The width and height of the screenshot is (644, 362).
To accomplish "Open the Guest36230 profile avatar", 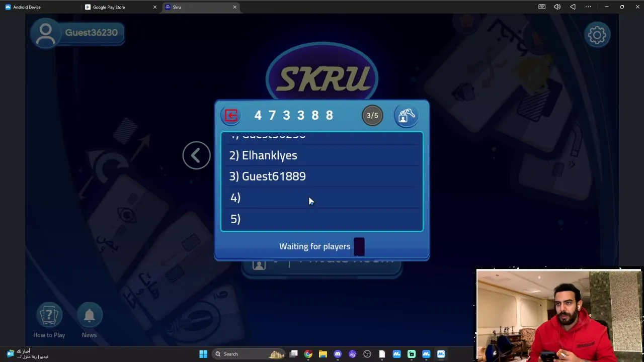I will pyautogui.click(x=45, y=34).
